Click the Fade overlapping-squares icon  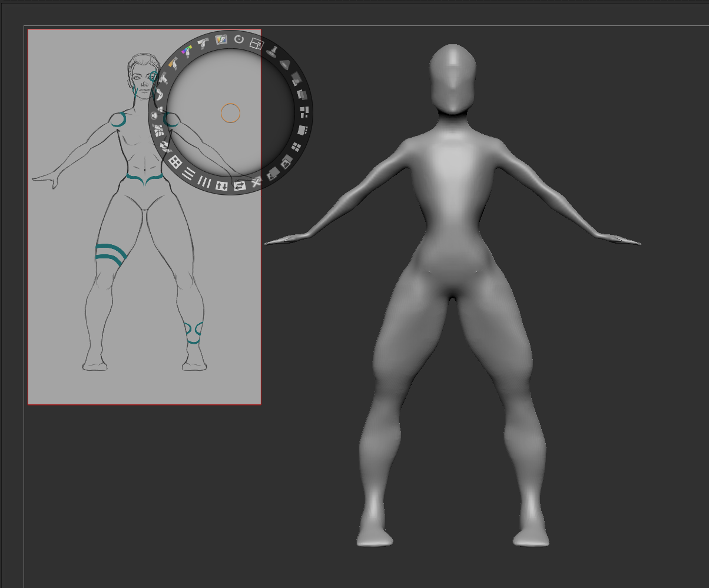click(x=302, y=95)
